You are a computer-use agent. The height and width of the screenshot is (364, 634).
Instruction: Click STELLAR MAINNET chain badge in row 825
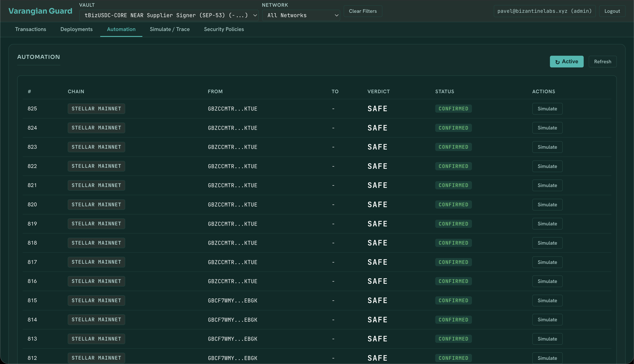[96, 109]
